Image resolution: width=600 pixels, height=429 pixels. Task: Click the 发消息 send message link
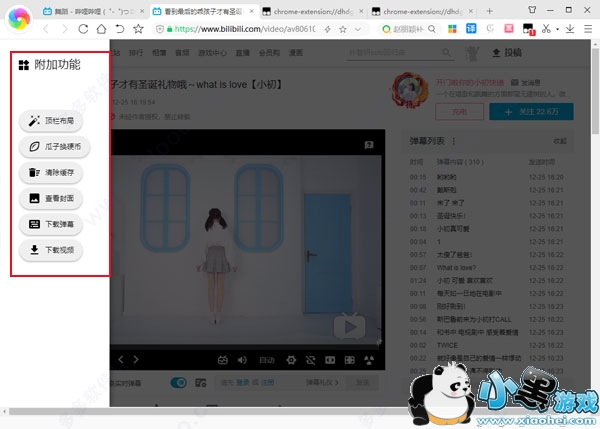[525, 82]
